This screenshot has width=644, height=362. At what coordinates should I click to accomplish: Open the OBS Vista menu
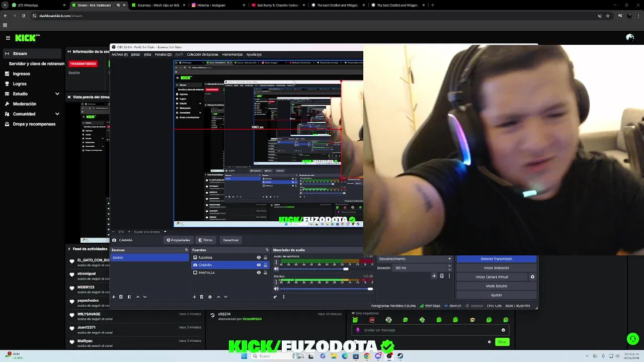click(x=147, y=54)
